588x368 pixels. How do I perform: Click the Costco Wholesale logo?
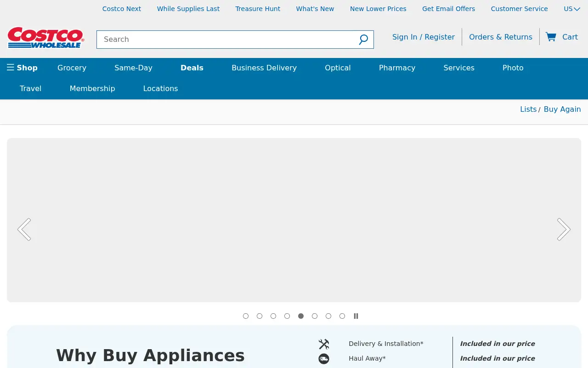(x=46, y=38)
